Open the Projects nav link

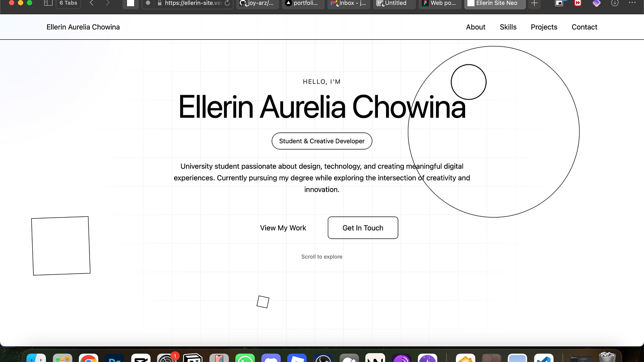544,27
